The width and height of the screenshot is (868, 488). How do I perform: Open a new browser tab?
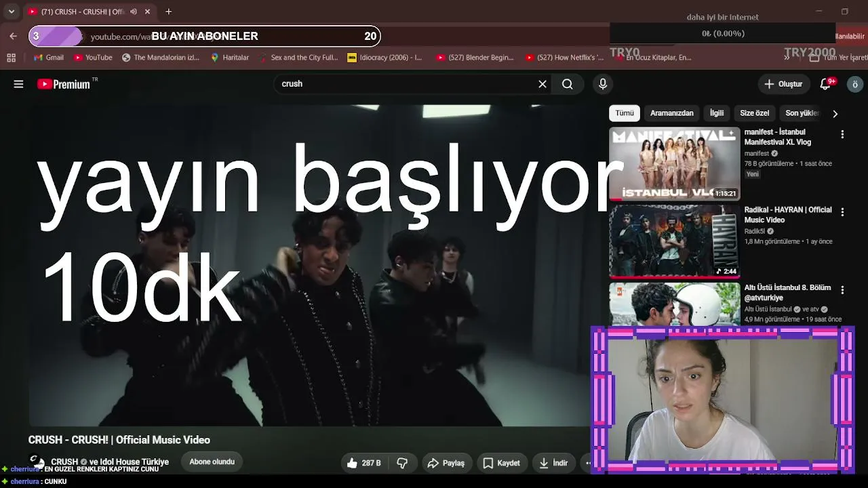169,12
